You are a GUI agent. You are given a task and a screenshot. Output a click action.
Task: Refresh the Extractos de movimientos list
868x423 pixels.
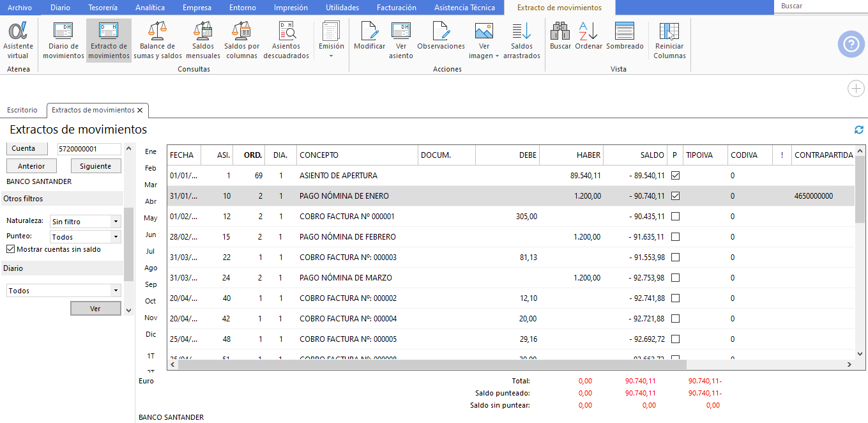[x=859, y=130]
